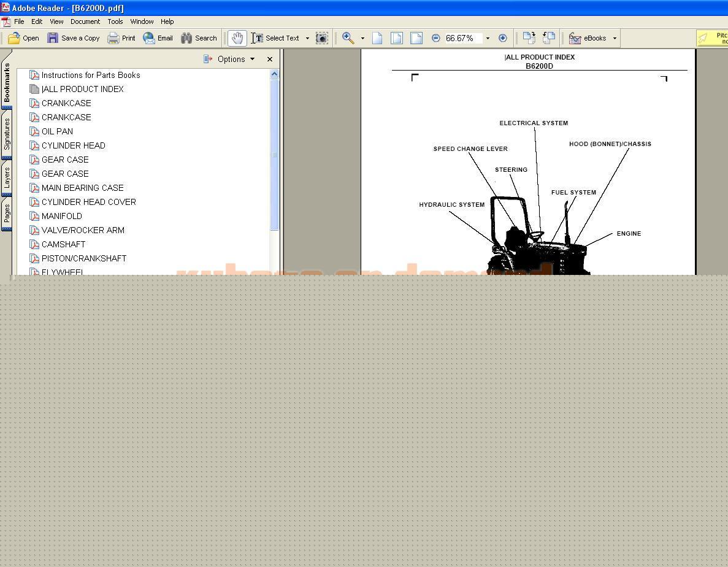
Task: Set Fit Page view
Action: 396,38
